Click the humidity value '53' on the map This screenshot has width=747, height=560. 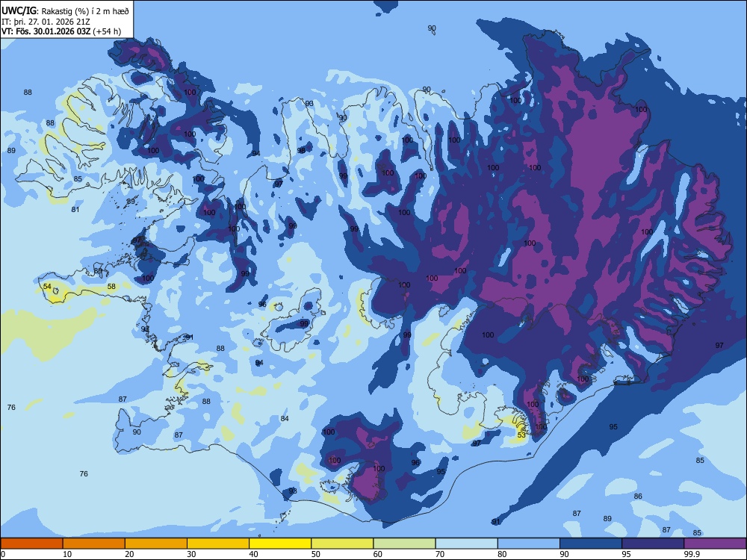521,435
